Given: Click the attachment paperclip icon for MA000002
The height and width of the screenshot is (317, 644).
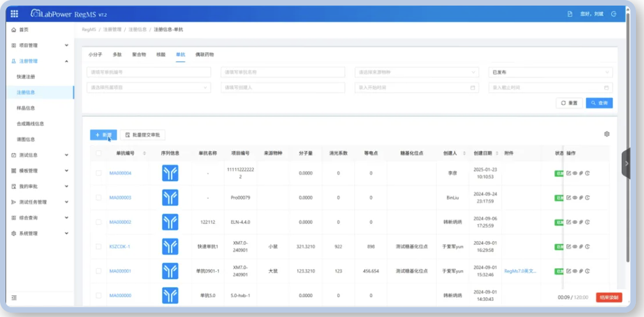Looking at the screenshot, I should pyautogui.click(x=581, y=222).
